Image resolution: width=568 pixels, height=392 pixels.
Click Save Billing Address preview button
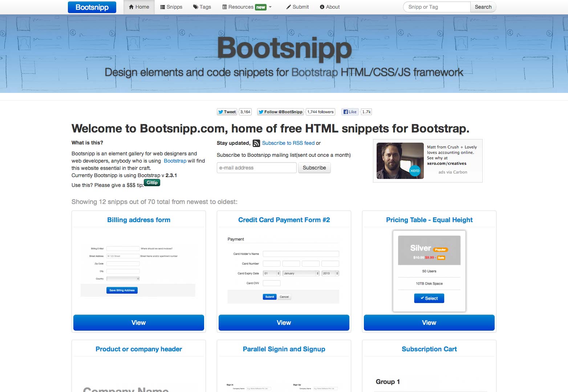122,290
